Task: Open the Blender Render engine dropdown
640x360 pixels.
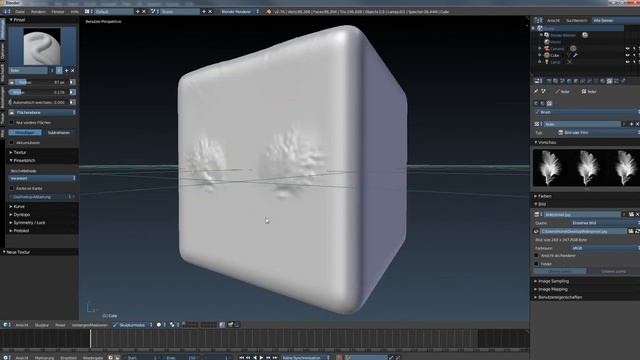Action: (x=240, y=12)
